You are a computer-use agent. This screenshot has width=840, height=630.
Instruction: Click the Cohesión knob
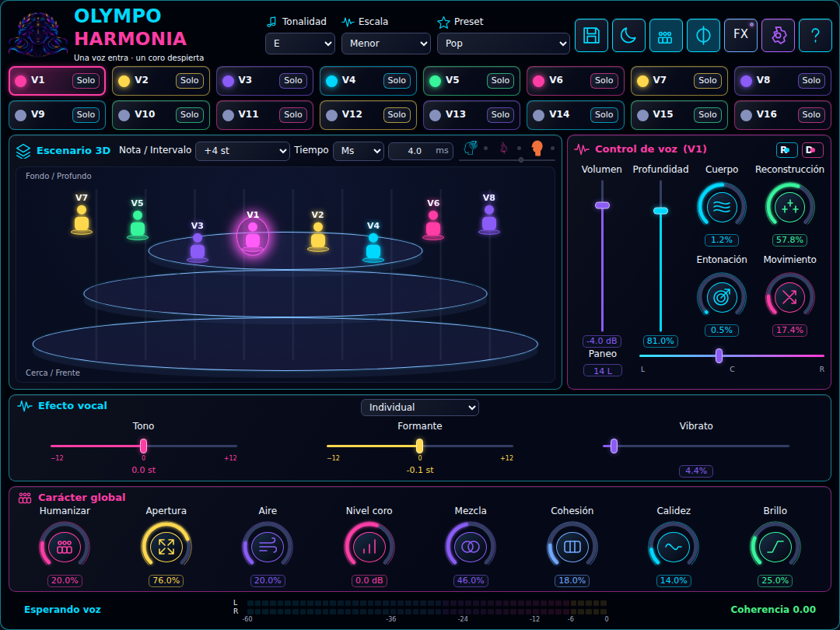(572, 547)
